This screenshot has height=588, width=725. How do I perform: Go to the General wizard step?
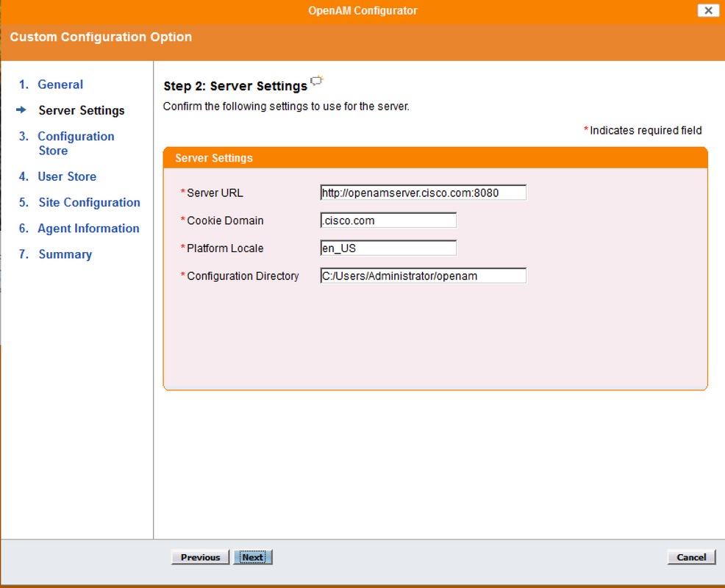click(x=60, y=84)
